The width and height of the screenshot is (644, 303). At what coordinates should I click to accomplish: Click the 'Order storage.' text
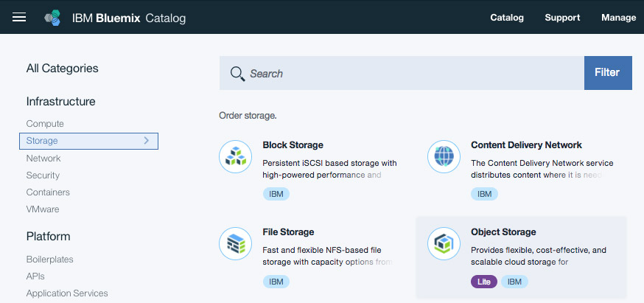tap(248, 116)
